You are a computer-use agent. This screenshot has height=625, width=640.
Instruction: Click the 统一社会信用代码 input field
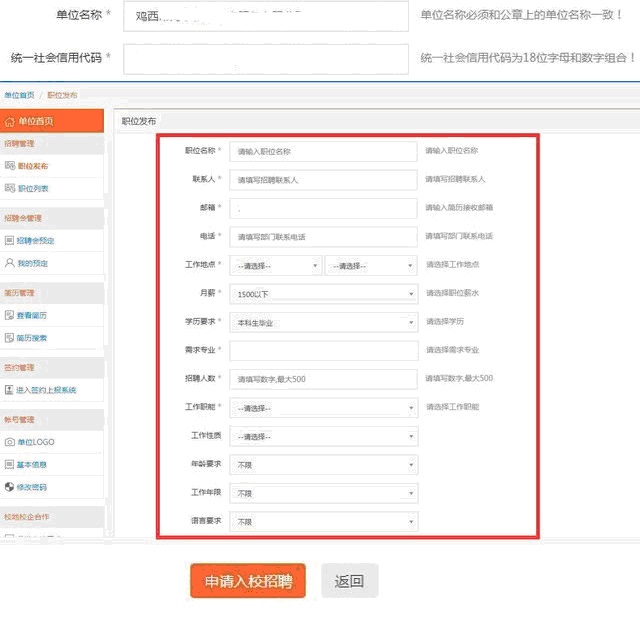pyautogui.click(x=266, y=59)
